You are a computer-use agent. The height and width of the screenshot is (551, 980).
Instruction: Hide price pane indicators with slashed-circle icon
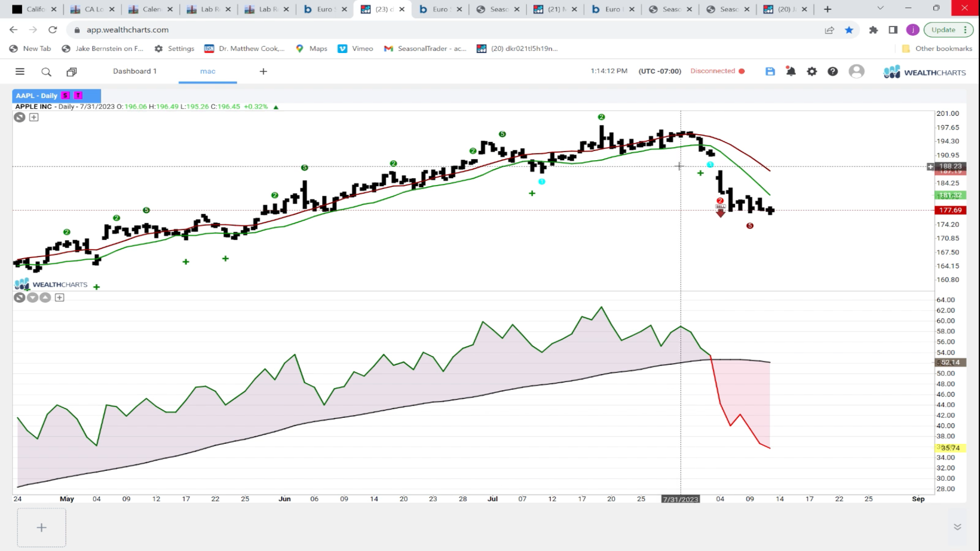click(19, 117)
